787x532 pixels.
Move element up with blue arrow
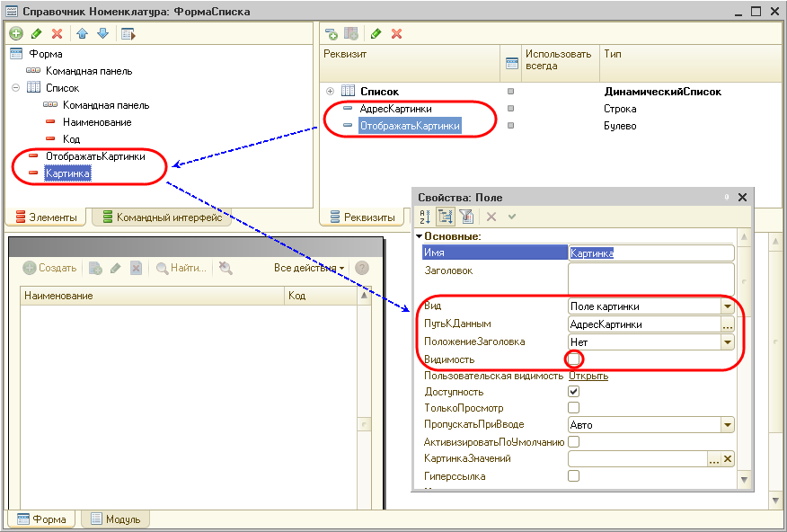click(82, 33)
